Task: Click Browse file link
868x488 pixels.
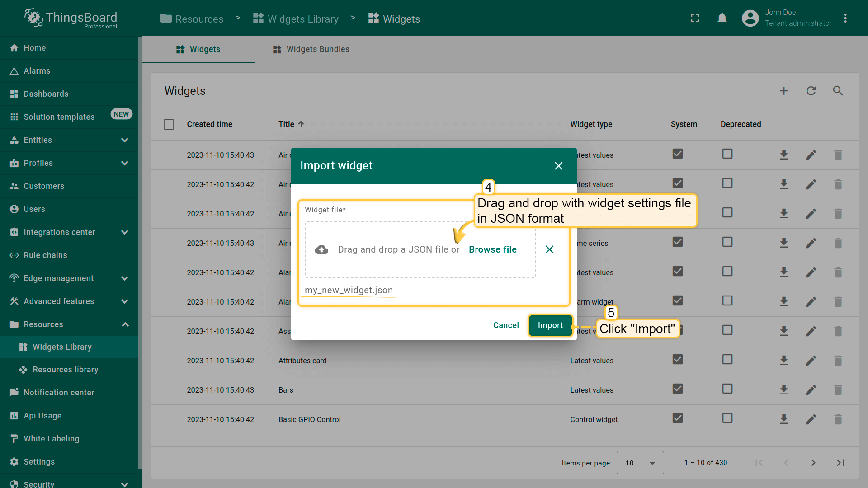Action: coord(493,249)
